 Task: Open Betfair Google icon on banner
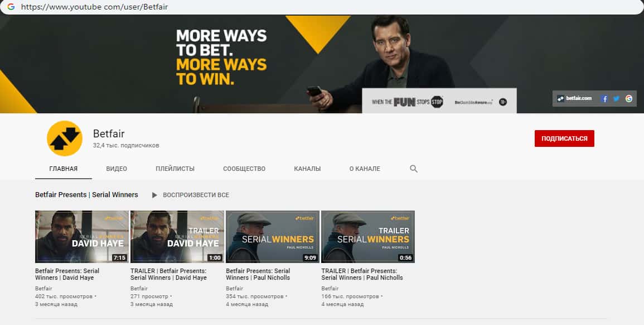(x=629, y=99)
